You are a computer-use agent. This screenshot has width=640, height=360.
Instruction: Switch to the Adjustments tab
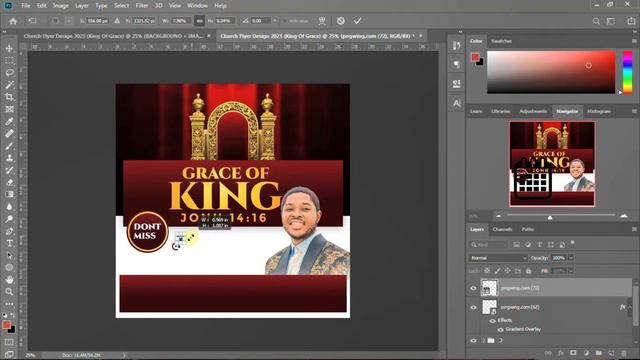[x=533, y=111]
